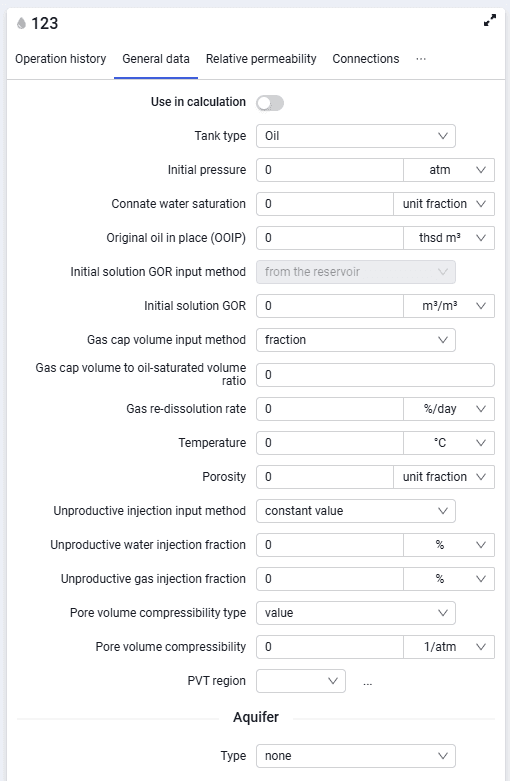Image resolution: width=510 pixels, height=781 pixels.
Task: Open Unproductive injection input method dropdown
Action: (356, 511)
